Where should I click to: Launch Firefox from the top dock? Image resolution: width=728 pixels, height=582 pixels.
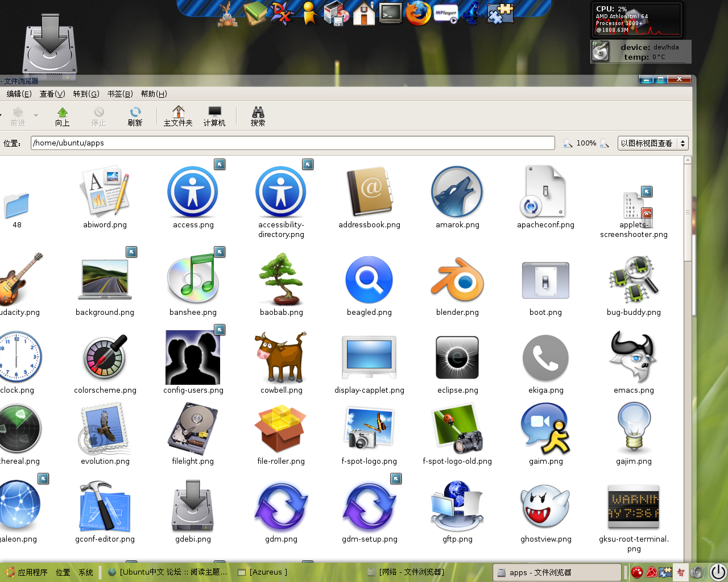(418, 13)
